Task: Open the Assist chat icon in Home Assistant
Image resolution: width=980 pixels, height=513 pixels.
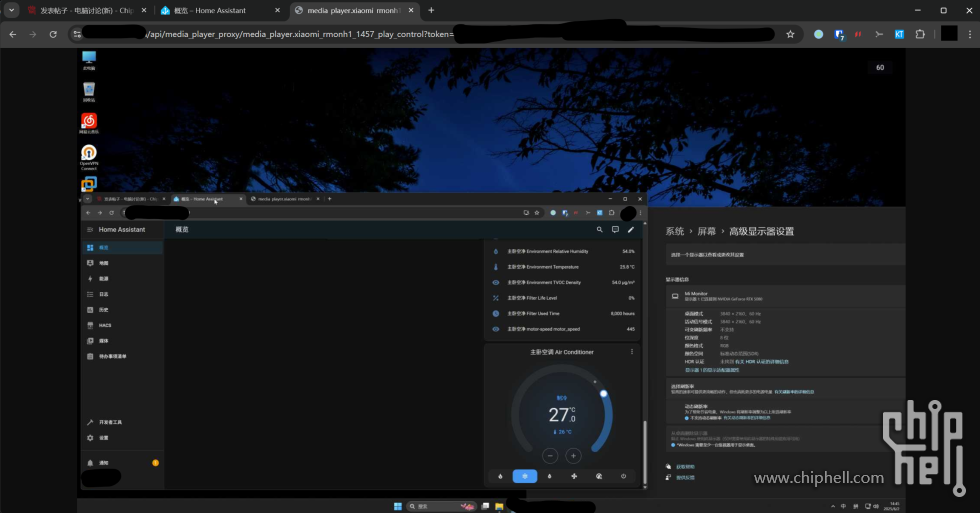Action: tap(615, 230)
